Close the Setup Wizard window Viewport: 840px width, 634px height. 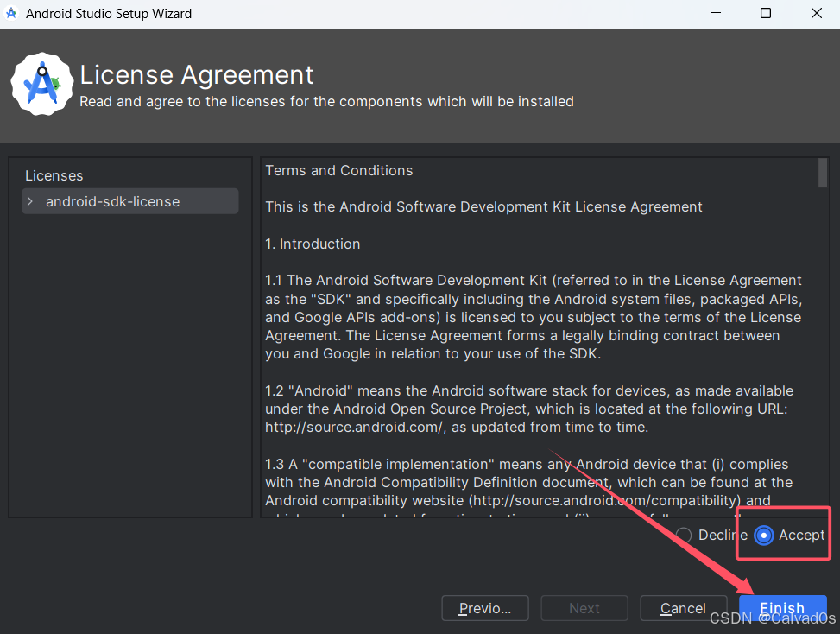click(x=817, y=13)
